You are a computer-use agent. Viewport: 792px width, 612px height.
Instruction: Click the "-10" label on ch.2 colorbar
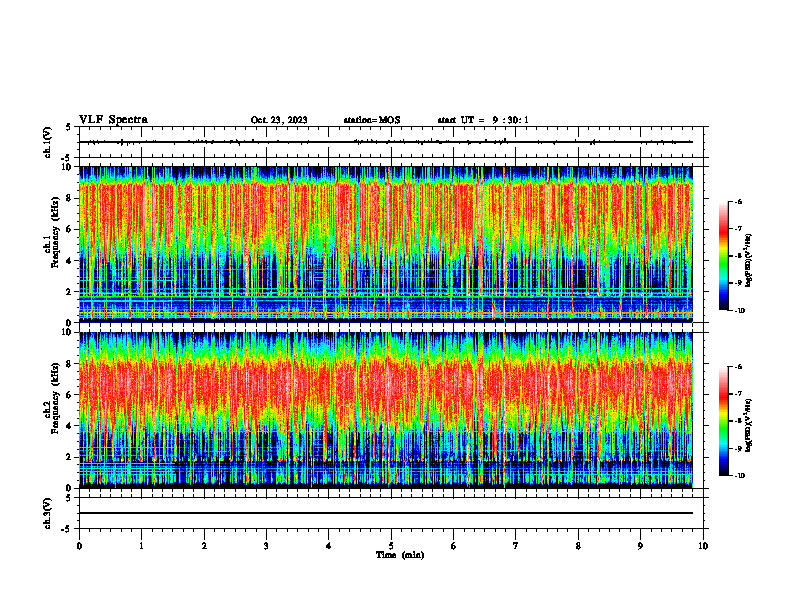point(740,476)
